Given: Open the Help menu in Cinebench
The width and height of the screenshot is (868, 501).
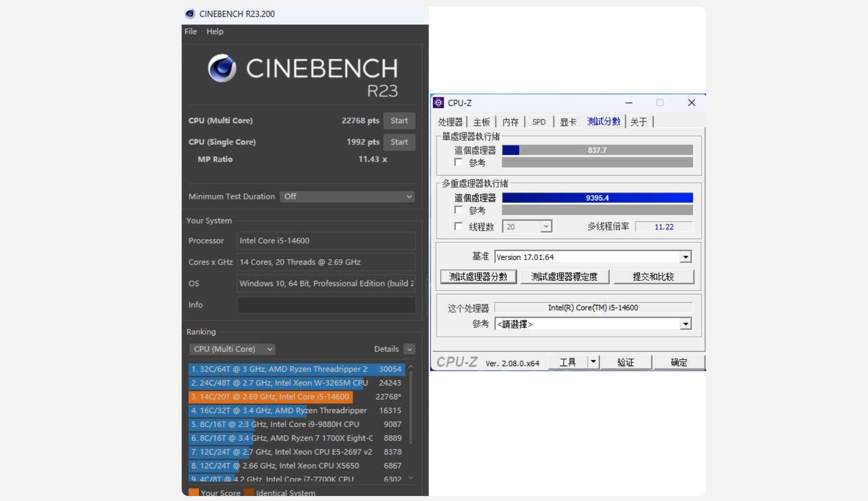Looking at the screenshot, I should click(x=215, y=31).
